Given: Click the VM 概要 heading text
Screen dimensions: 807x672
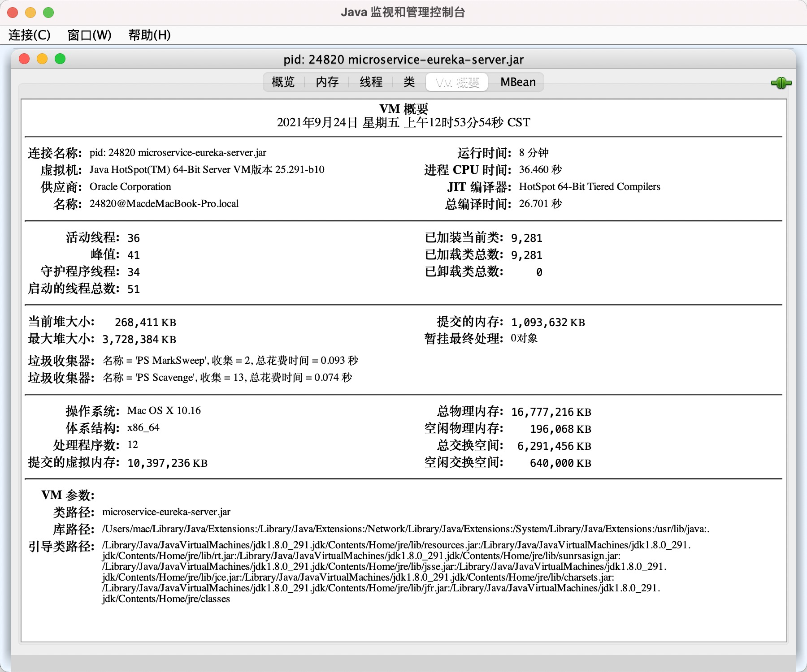Looking at the screenshot, I should 403,108.
